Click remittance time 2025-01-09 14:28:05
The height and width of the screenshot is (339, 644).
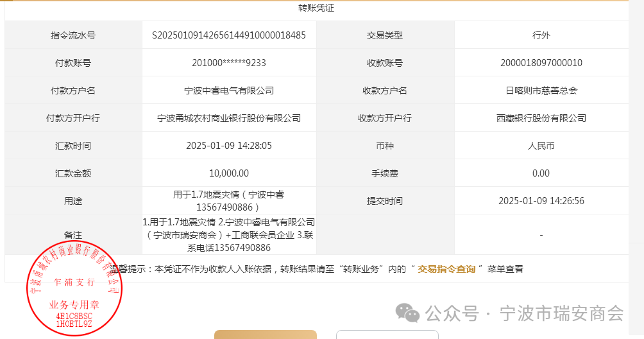point(229,146)
